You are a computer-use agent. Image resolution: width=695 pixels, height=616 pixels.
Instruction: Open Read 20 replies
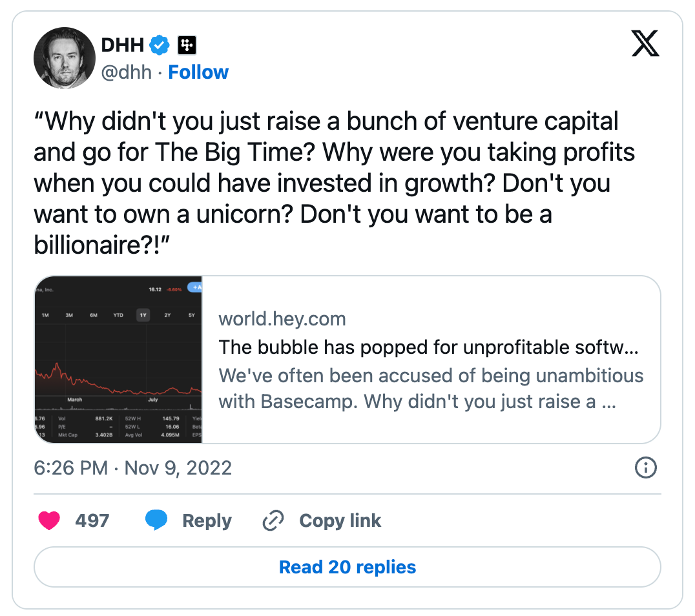coord(347,567)
